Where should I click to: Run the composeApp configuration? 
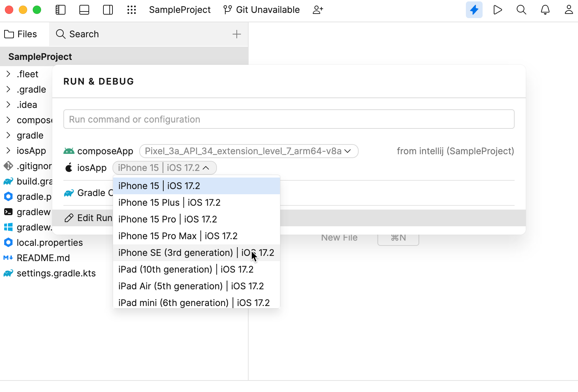(x=105, y=151)
